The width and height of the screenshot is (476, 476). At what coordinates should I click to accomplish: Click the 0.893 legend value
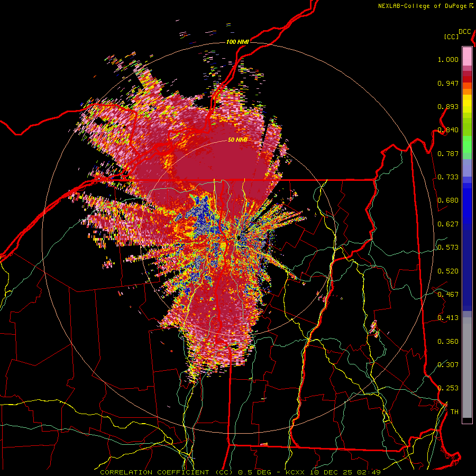tap(448, 106)
